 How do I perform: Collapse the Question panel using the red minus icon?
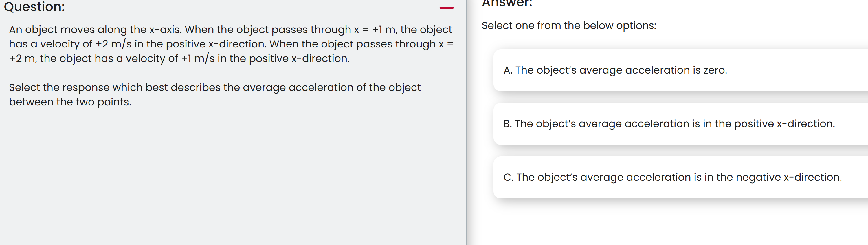click(x=447, y=8)
